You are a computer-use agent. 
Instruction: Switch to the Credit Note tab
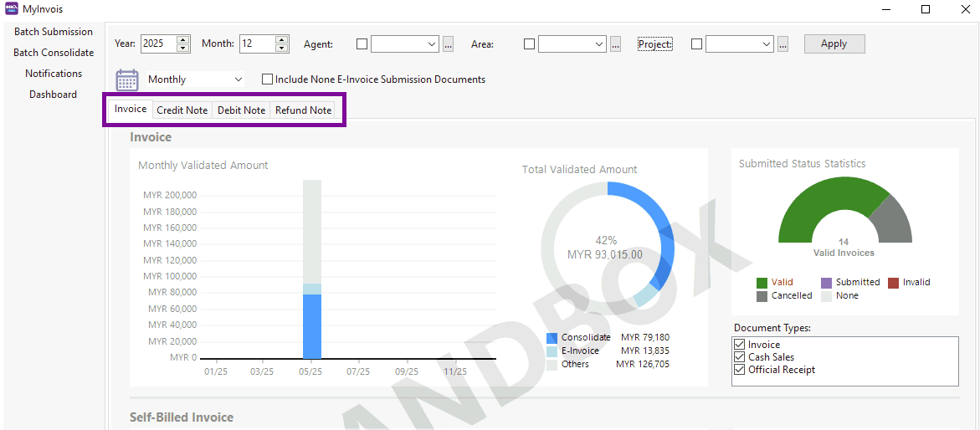182,110
